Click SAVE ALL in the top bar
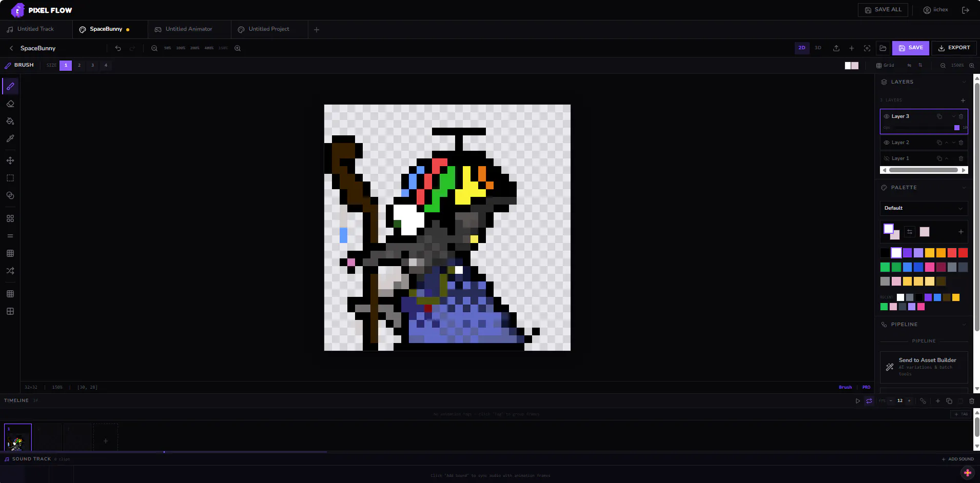The height and width of the screenshot is (483, 980). (883, 10)
